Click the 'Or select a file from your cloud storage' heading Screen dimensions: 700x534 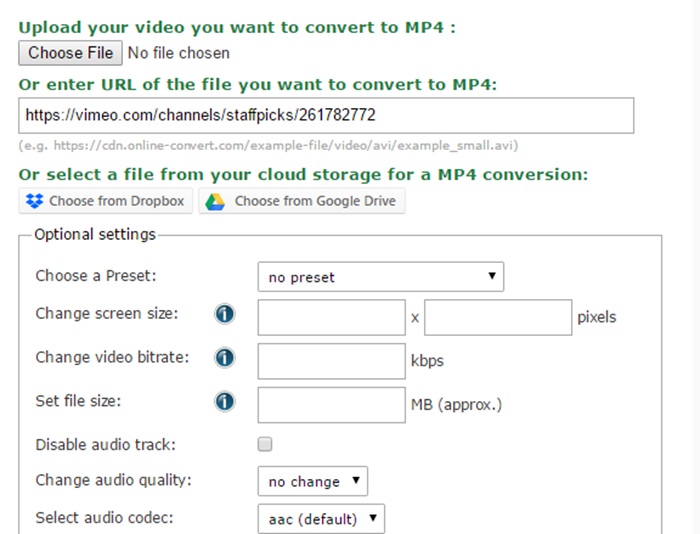coord(304,175)
